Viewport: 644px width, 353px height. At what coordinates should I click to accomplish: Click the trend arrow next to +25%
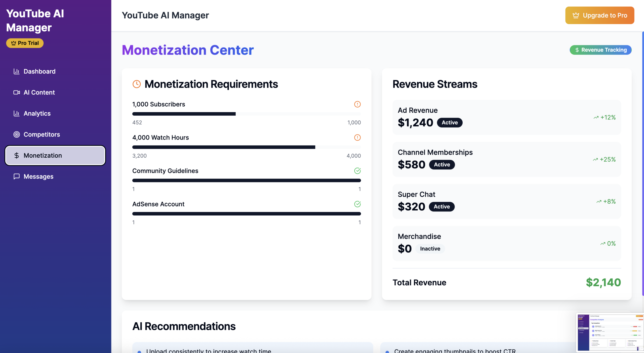(595, 159)
